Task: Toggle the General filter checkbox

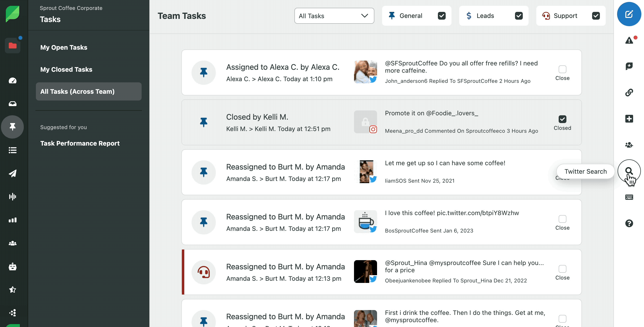Action: pyautogui.click(x=442, y=16)
